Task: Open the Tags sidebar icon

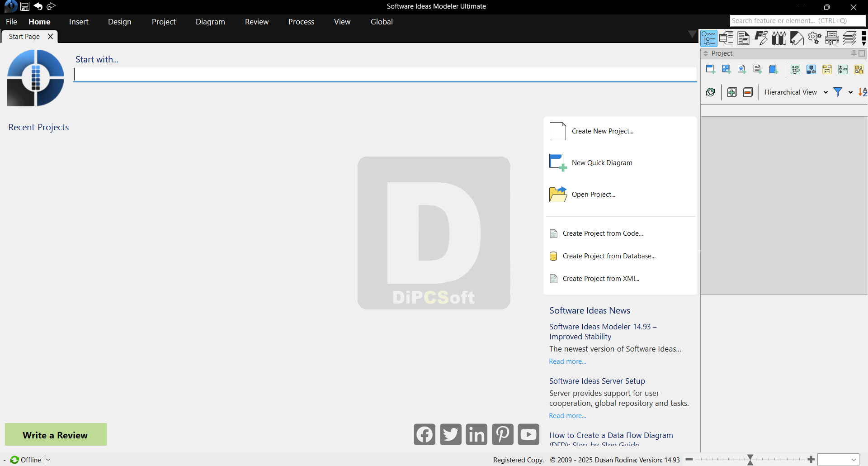Action: pyautogui.click(x=797, y=38)
